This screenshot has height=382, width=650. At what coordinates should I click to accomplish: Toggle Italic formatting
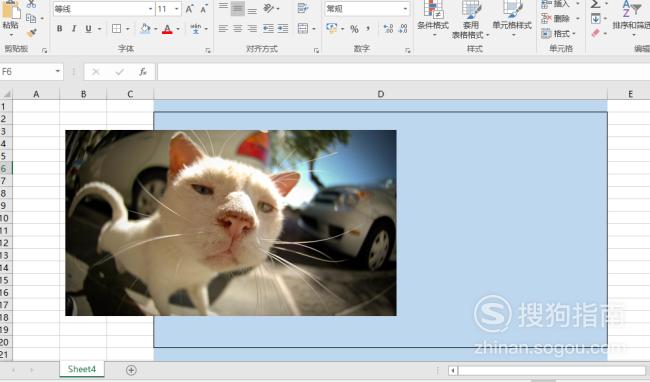point(74,29)
